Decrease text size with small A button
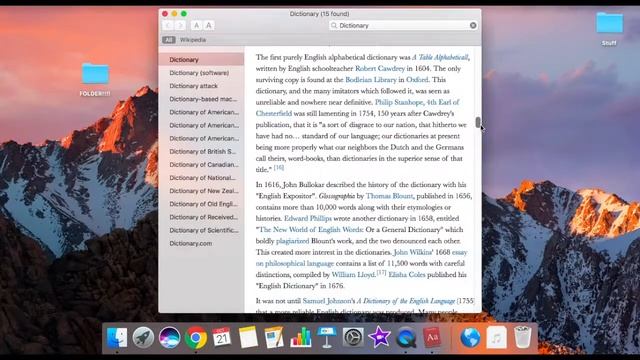 click(x=196, y=25)
